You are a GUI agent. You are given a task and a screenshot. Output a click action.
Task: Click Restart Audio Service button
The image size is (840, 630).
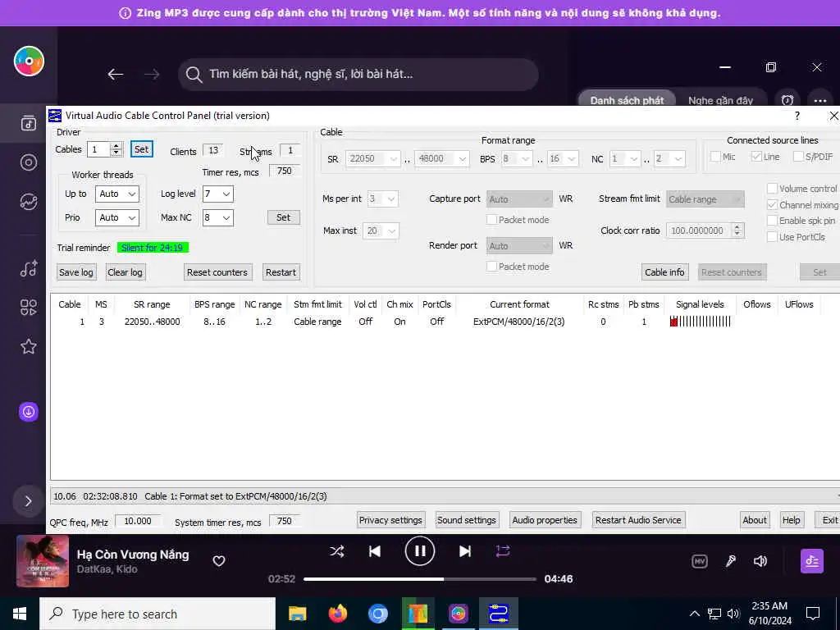(x=638, y=520)
